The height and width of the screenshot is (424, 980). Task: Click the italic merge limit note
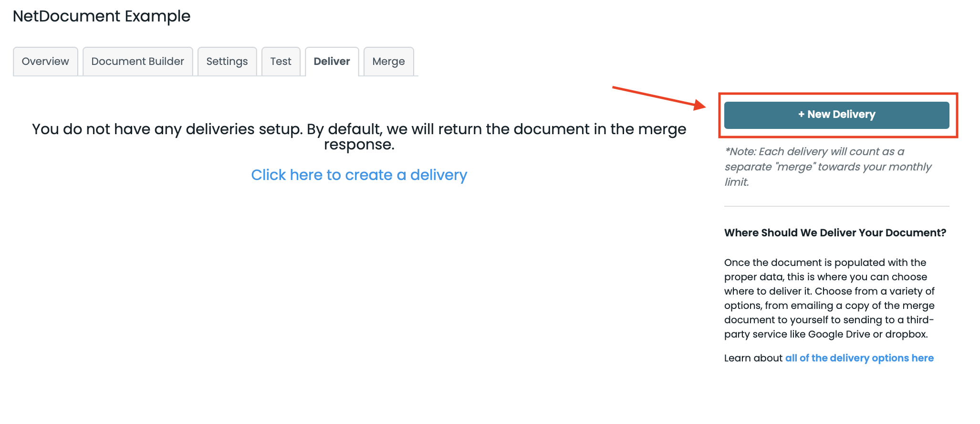click(x=828, y=167)
